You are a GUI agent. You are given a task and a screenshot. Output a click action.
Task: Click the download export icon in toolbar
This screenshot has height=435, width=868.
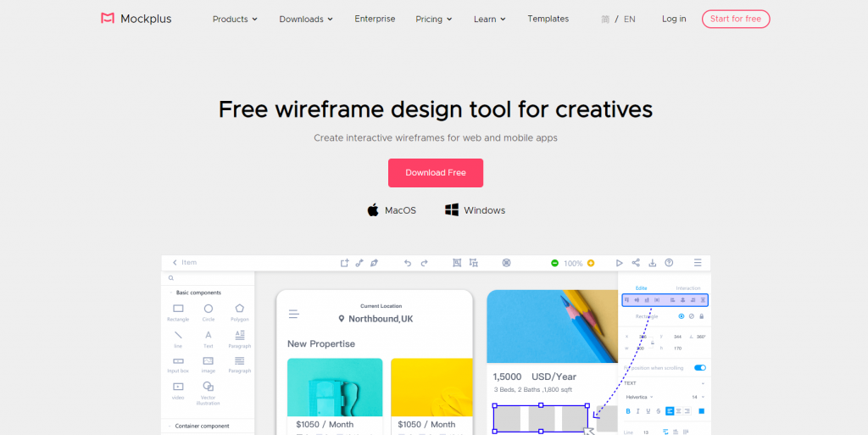[x=652, y=263]
